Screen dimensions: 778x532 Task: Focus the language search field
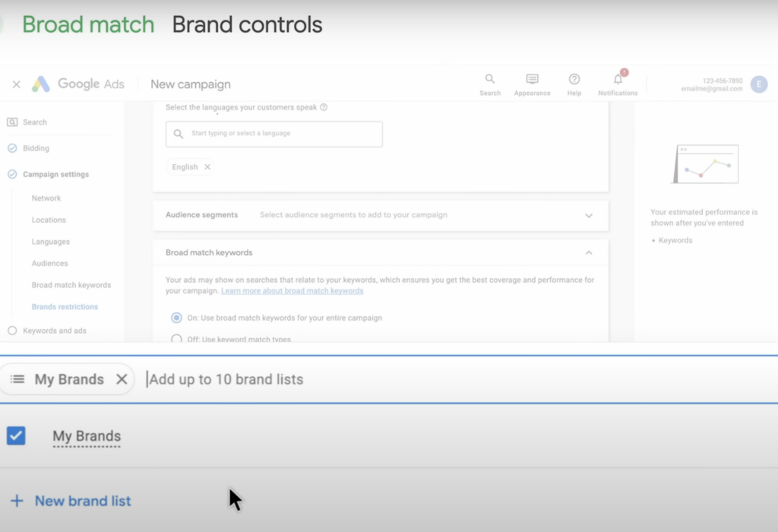274,134
